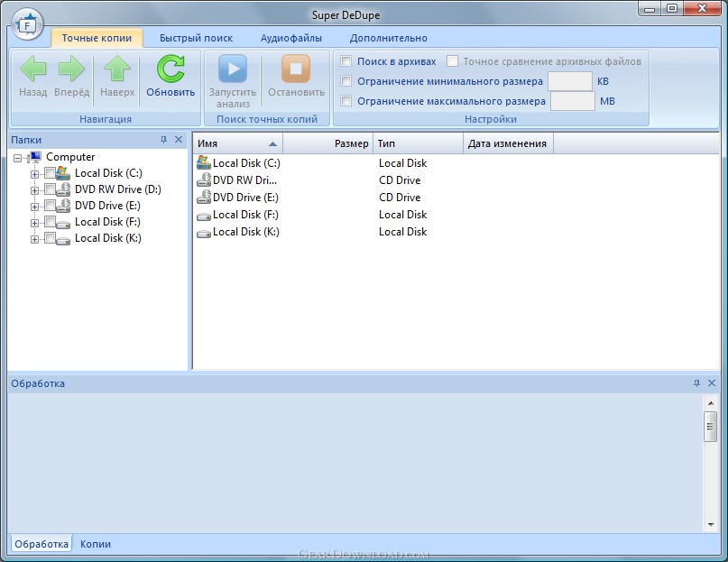Click the maximum size MB input field

coord(573,101)
